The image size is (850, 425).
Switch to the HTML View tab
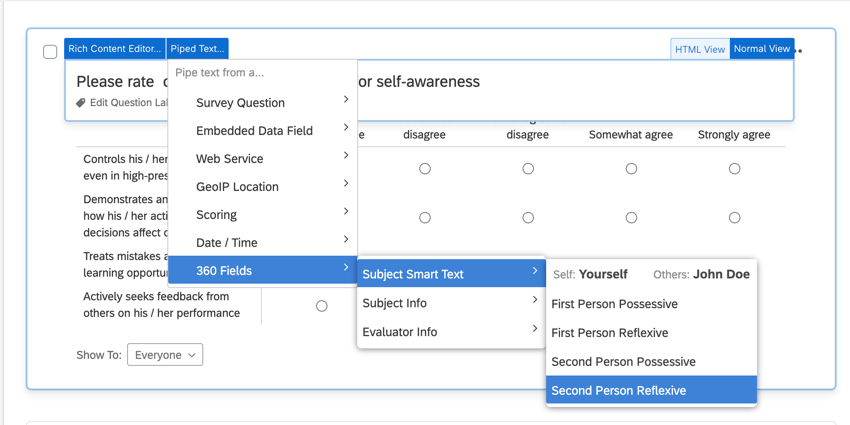click(700, 49)
